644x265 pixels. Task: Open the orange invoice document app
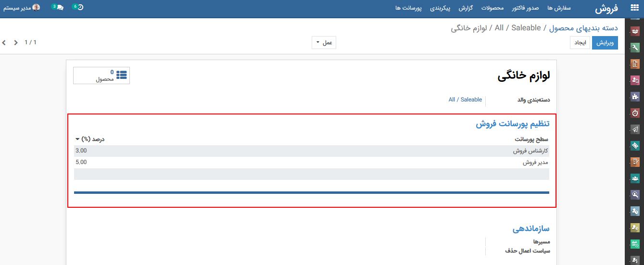click(x=635, y=64)
